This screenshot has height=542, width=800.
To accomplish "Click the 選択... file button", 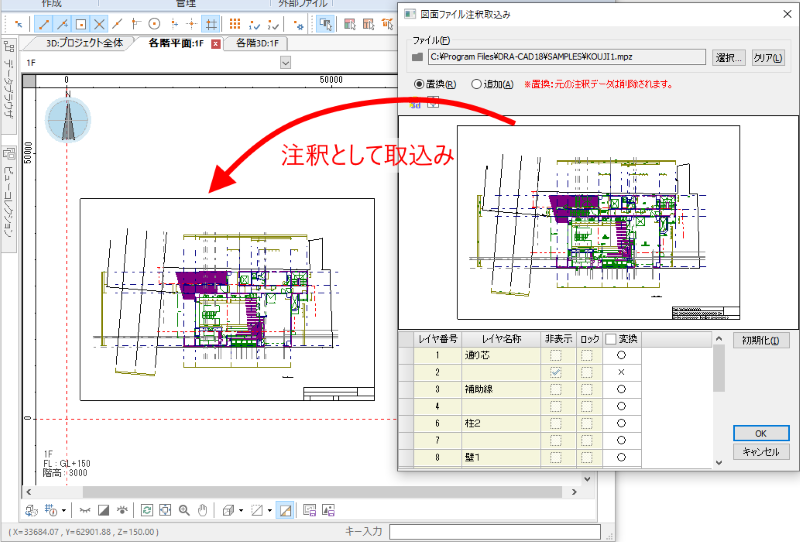I will [729, 58].
